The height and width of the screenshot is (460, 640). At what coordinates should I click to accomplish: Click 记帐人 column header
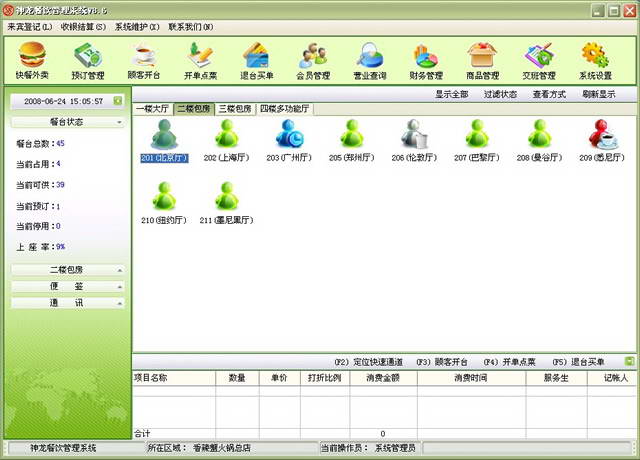pos(612,378)
